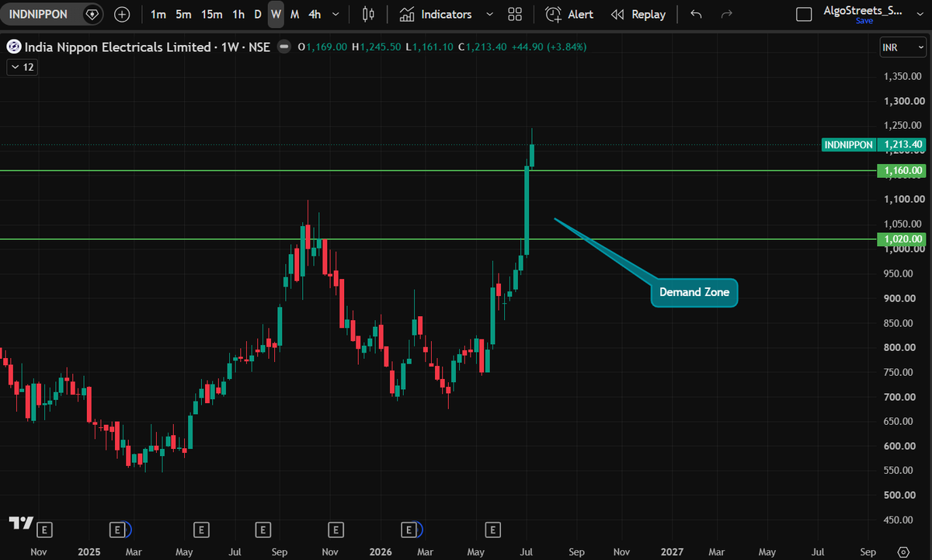Click earnings E marker near May 2026
This screenshot has height=560, width=932.
click(x=492, y=530)
